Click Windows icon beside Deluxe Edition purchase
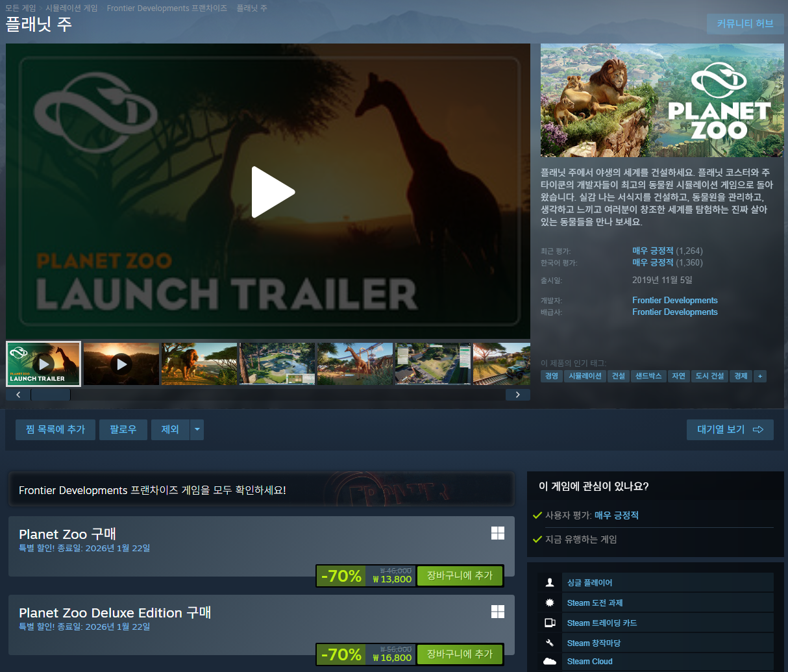 [x=498, y=612]
